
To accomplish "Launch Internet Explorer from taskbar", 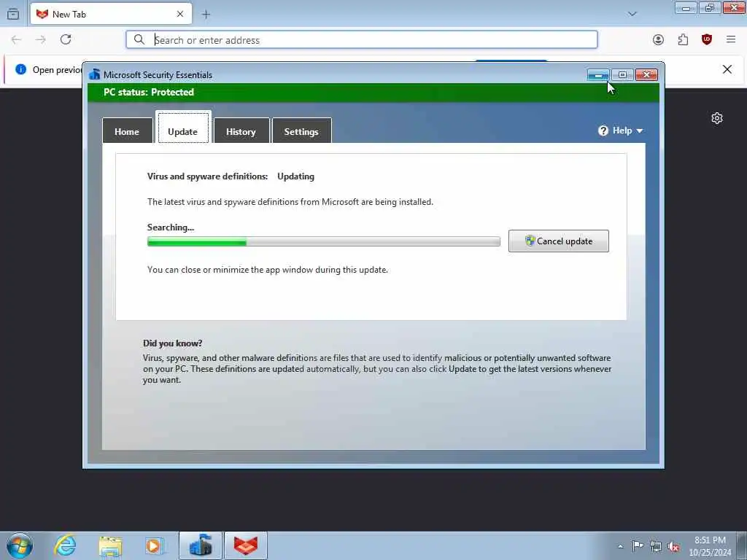I will pyautogui.click(x=65, y=545).
